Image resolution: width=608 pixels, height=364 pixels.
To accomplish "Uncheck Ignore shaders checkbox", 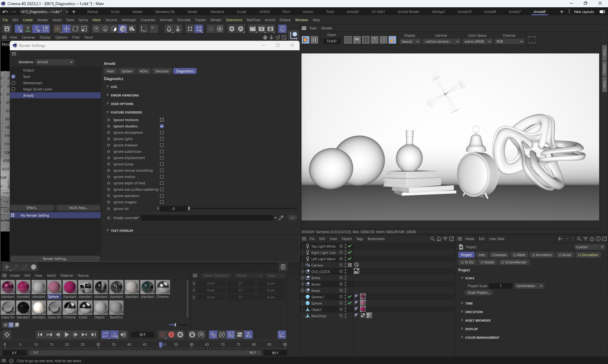I will (x=162, y=126).
